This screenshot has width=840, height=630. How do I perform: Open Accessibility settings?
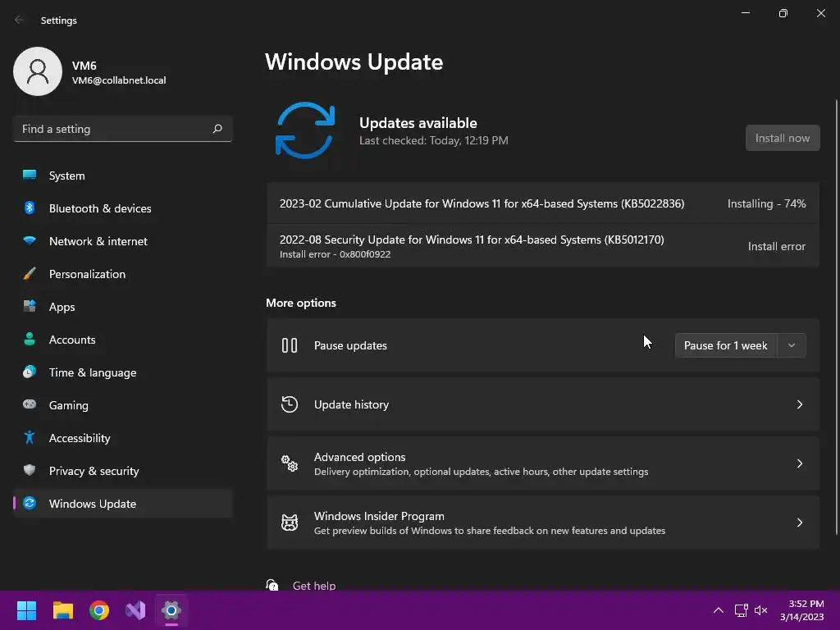[123, 438]
